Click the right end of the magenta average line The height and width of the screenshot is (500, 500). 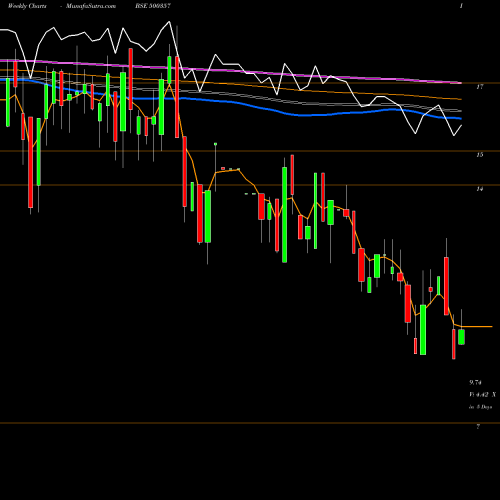(461, 83)
